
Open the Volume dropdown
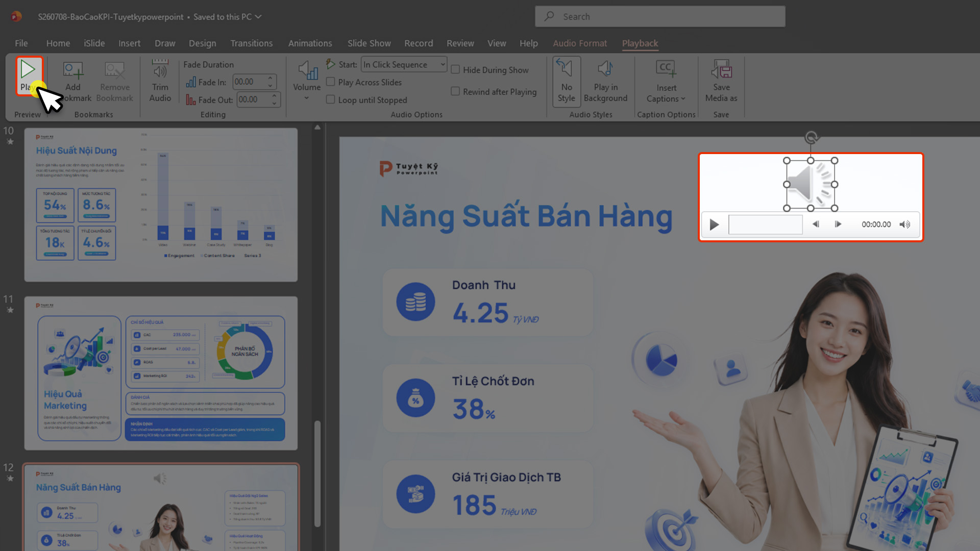(x=307, y=81)
